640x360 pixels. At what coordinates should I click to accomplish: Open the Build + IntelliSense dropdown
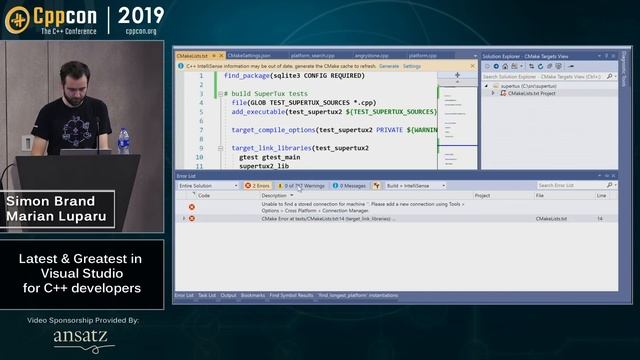pos(415,186)
